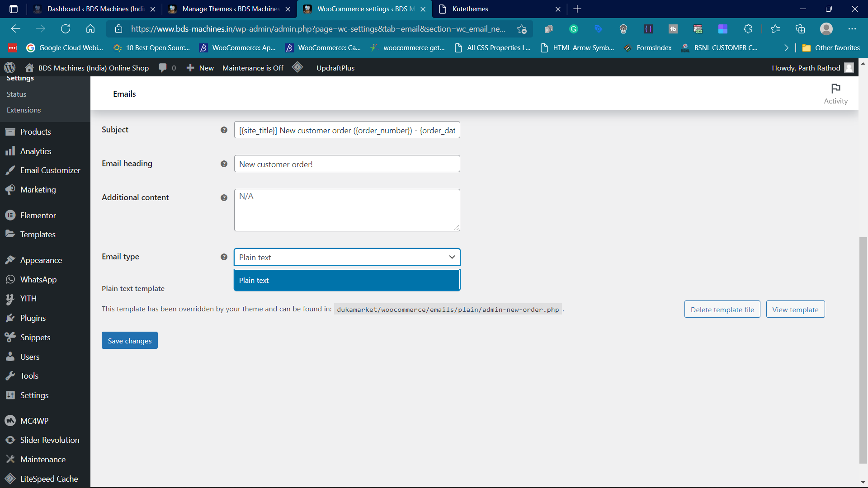Show help tooltip for Email type
The width and height of the screenshot is (868, 488).
coord(224,257)
